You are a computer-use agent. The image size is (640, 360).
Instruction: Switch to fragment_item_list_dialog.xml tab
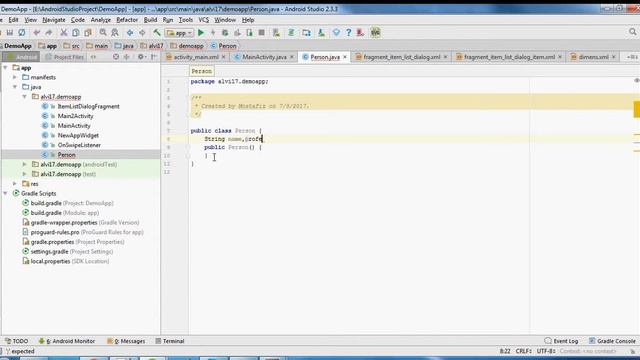(401, 57)
